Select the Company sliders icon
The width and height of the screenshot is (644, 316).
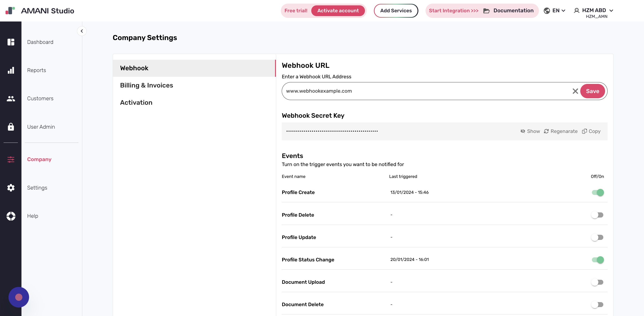tap(11, 159)
